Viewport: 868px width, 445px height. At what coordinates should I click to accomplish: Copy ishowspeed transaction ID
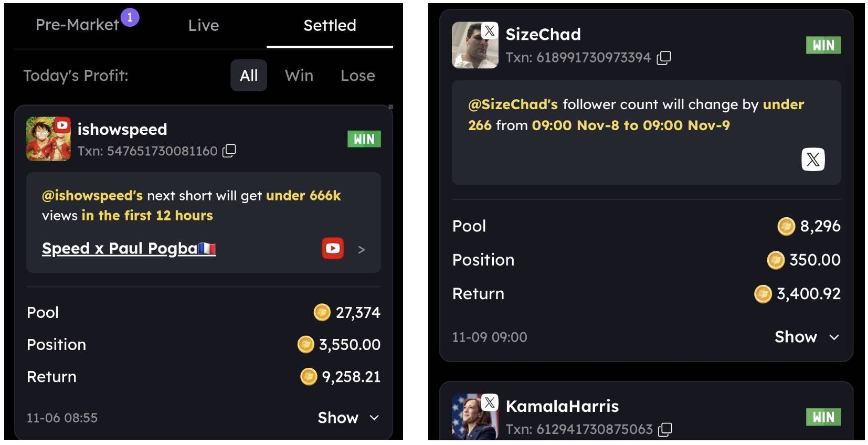click(x=229, y=151)
